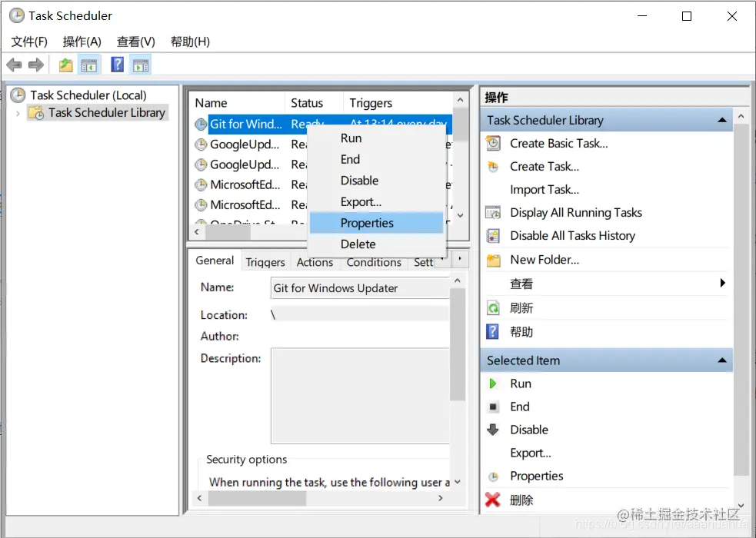756x538 pixels.
Task: Click the Create Basic Task icon
Action: tap(493, 143)
